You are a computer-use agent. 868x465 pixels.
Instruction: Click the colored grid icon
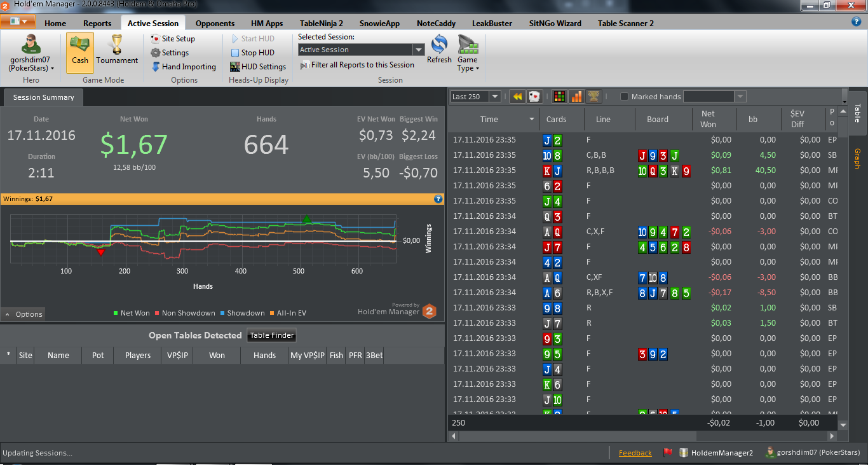click(x=559, y=97)
